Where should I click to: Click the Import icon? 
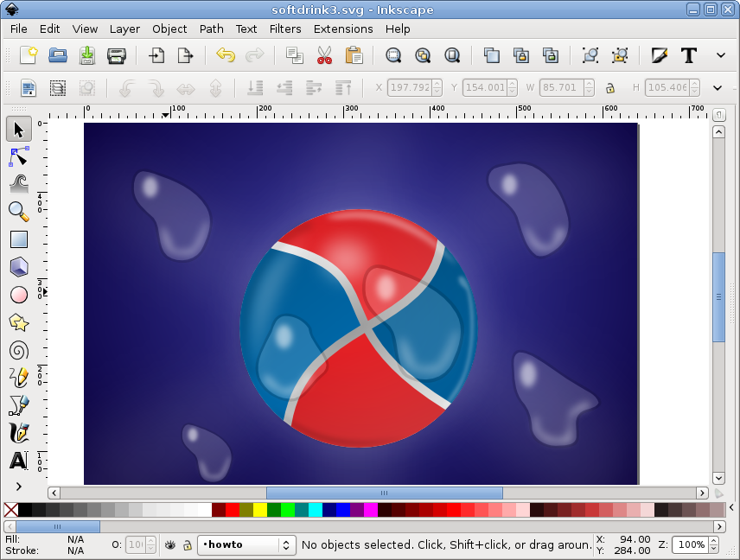click(x=156, y=55)
